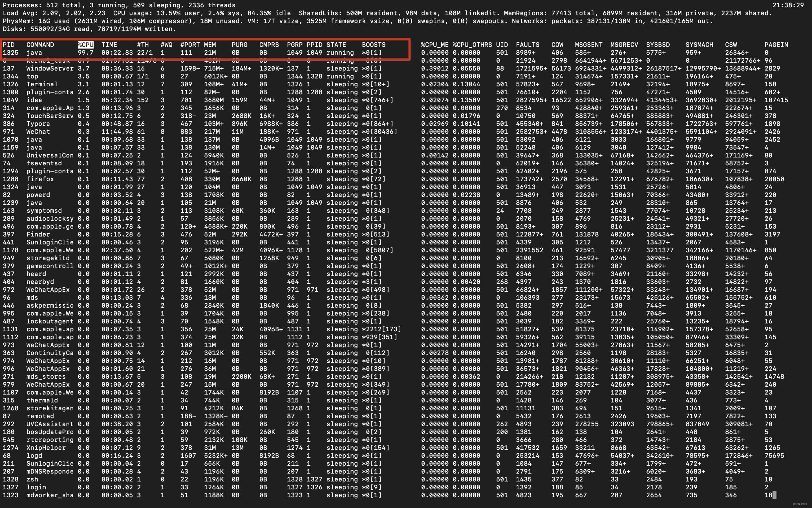Click the #TH column header
The image size is (812, 508).
[143, 45]
